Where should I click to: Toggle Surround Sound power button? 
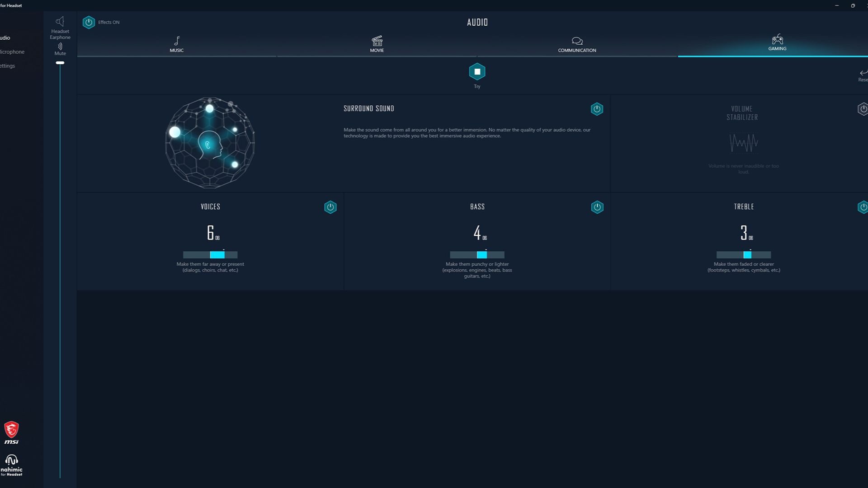pyautogui.click(x=597, y=109)
